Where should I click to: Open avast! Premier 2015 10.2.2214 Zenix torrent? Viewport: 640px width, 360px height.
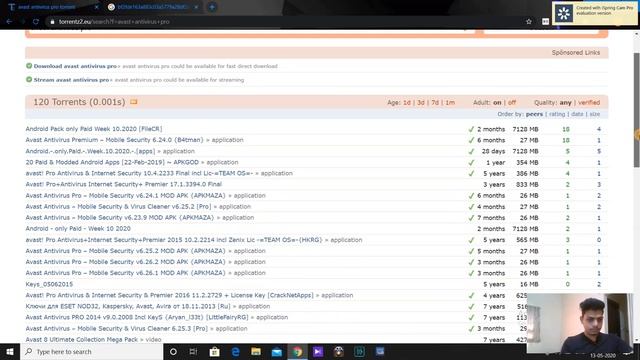click(x=174, y=240)
